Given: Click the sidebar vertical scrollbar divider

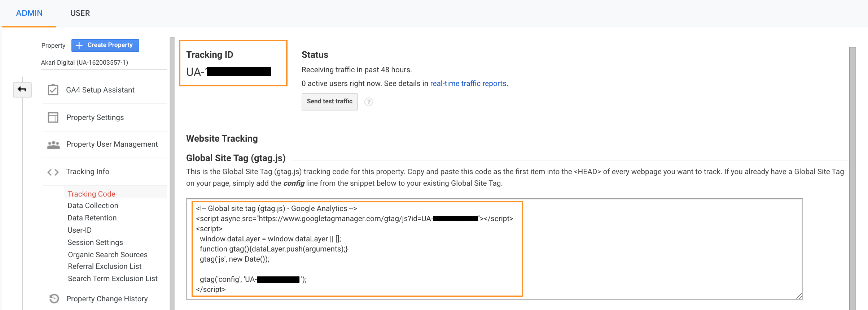Looking at the screenshot, I should point(172,173).
